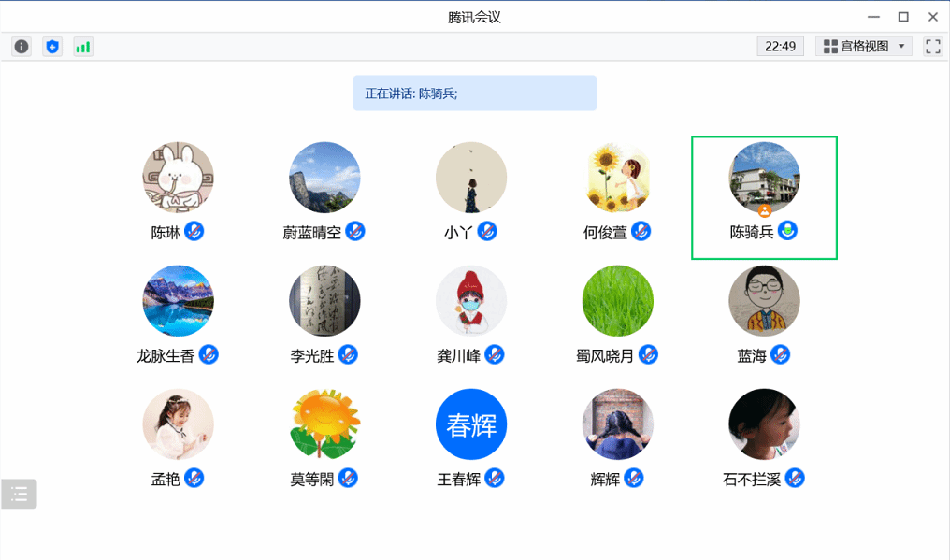Open the participant list sidebar icon
This screenshot has height=560, width=950.
coord(20,494)
